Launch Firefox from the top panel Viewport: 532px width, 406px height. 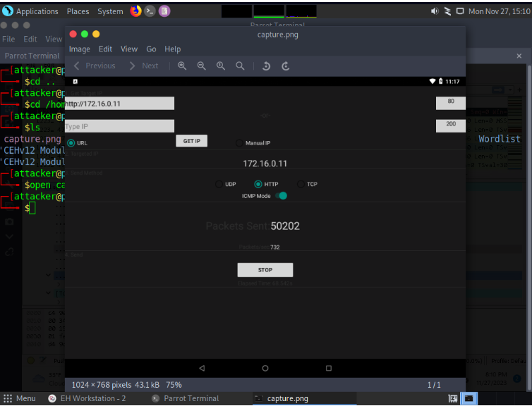(135, 11)
